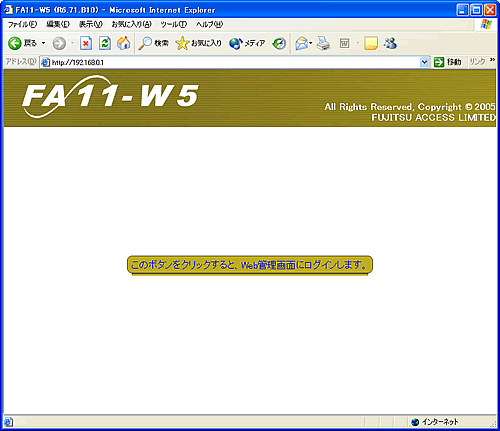
Task: Open Favorites (お気に入り) star button
Action: [198, 43]
